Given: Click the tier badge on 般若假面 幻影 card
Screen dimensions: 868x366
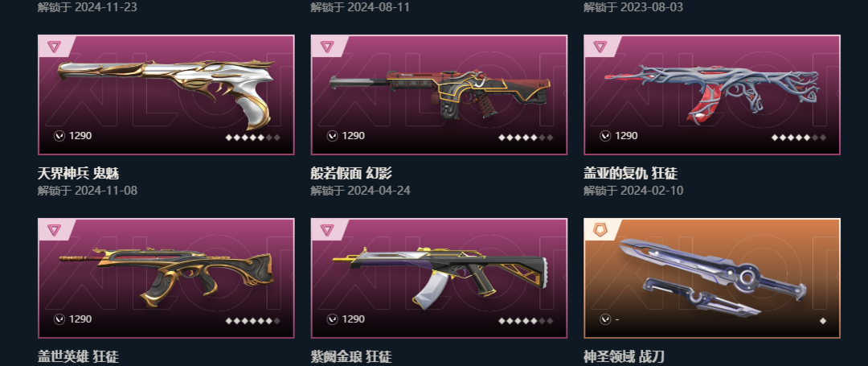Looking at the screenshot, I should [326, 47].
